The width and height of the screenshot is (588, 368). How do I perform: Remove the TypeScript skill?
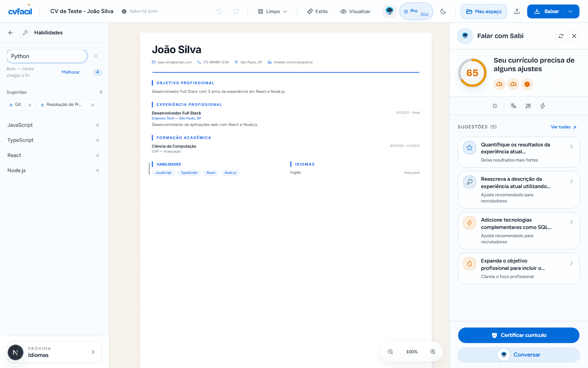click(98, 140)
